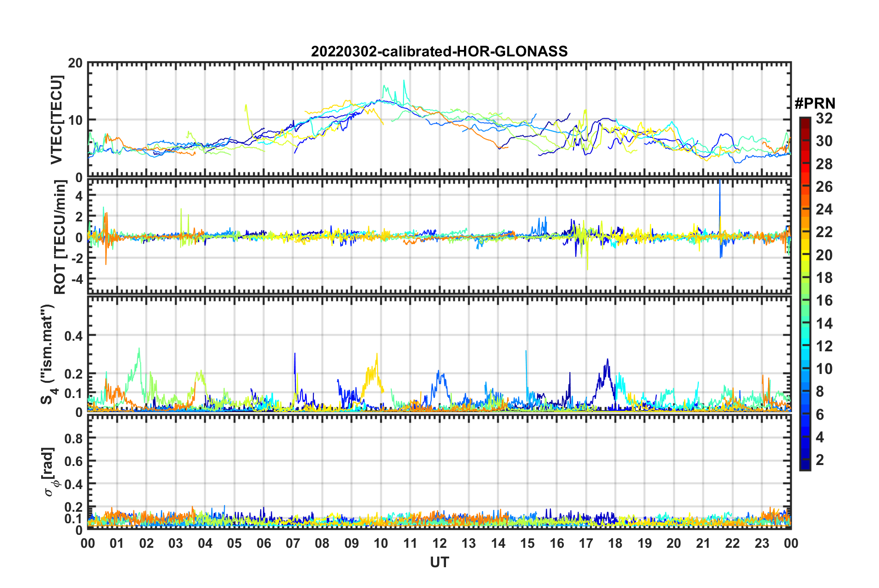Click the 0.8 tick on sigma-phi axis
The height and width of the screenshot is (588, 879).
tap(74, 438)
